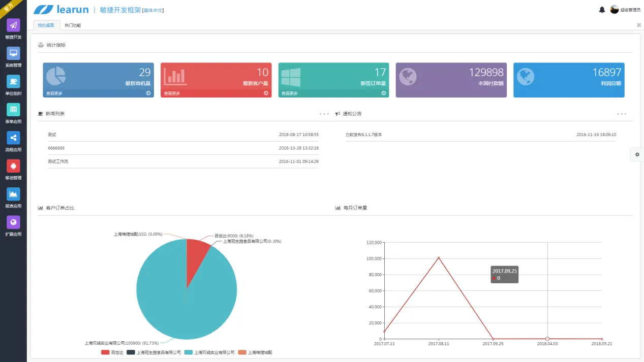Viewport: 644px width, 362px height.
Task: Click pie chart icon on 最新商机量 card
Action: (56, 76)
